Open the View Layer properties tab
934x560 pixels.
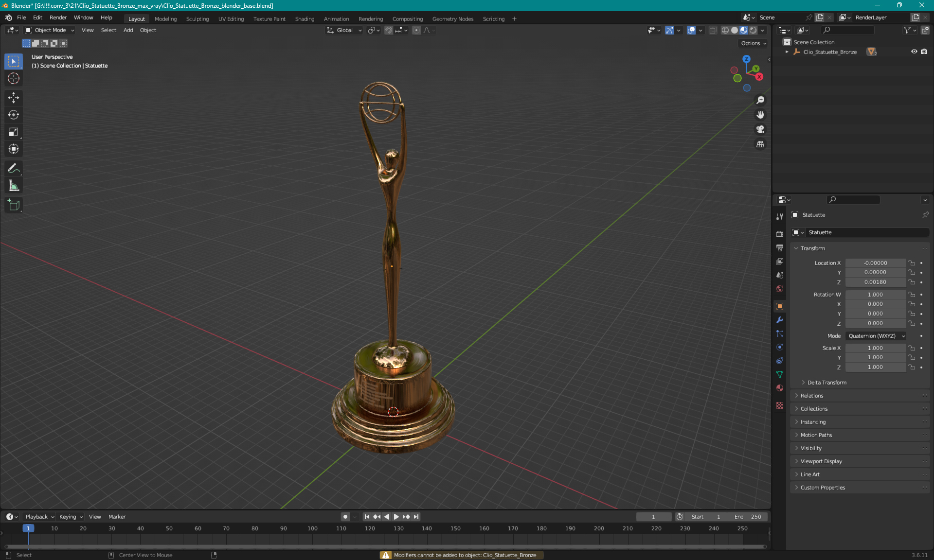pos(780,262)
